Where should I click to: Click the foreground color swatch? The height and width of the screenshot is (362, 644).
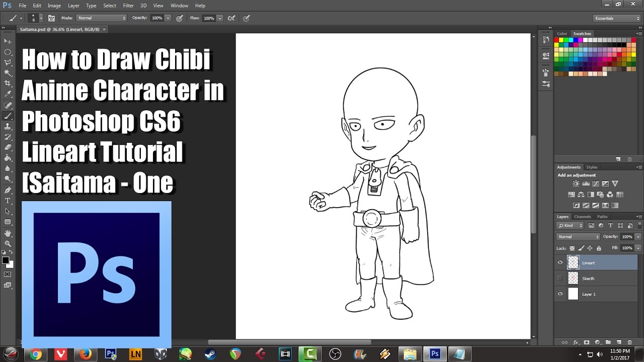(5, 260)
